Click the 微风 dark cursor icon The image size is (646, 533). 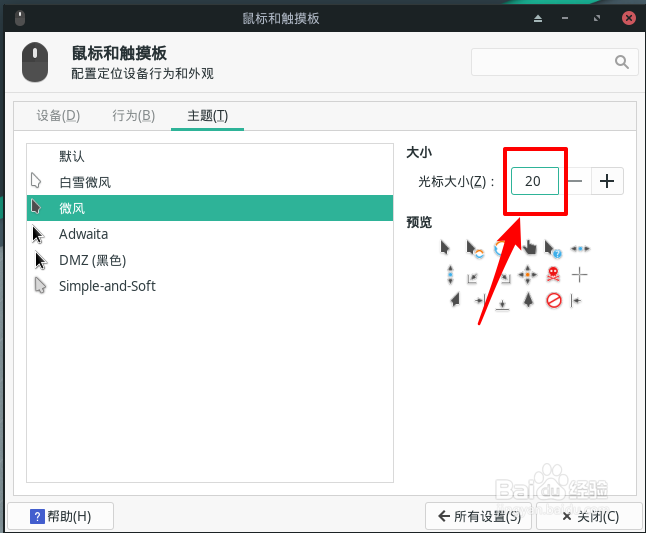click(36, 207)
